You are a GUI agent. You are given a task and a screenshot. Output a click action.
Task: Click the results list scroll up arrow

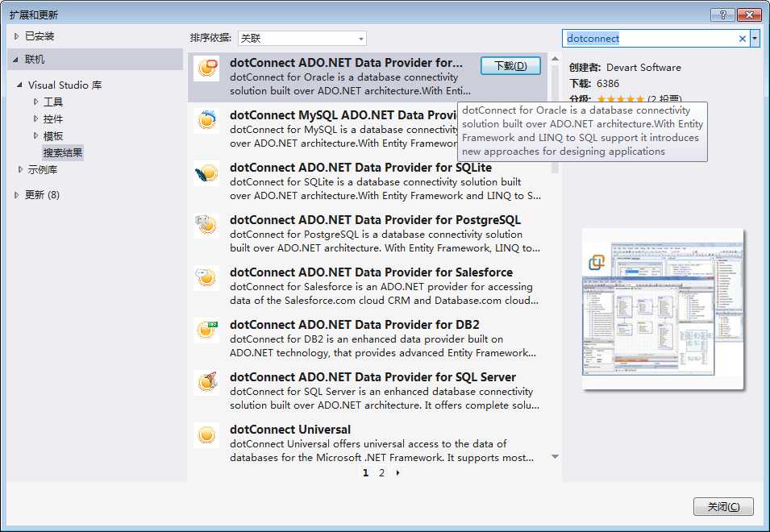coord(555,59)
